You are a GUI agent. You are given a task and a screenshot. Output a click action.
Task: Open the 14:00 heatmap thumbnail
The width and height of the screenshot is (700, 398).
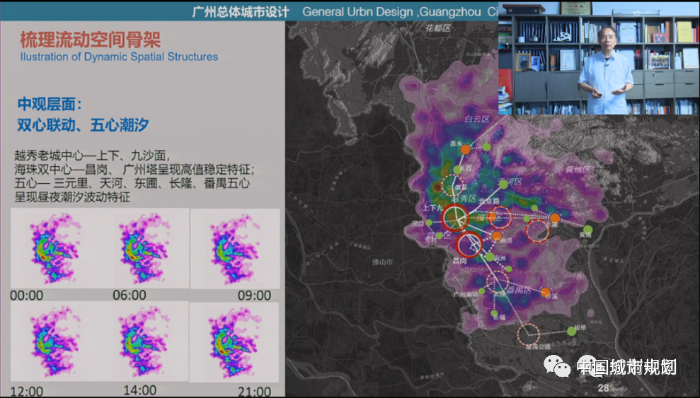(145, 341)
